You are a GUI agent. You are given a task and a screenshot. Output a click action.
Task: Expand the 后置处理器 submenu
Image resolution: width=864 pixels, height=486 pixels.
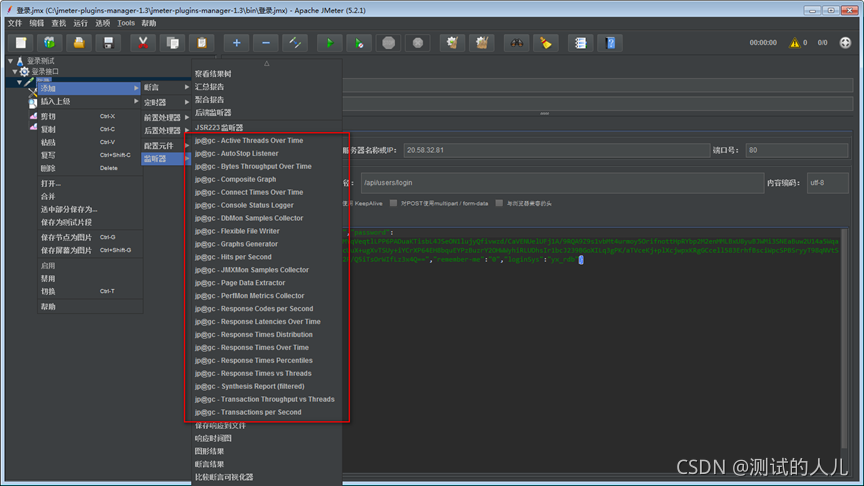[166, 131]
